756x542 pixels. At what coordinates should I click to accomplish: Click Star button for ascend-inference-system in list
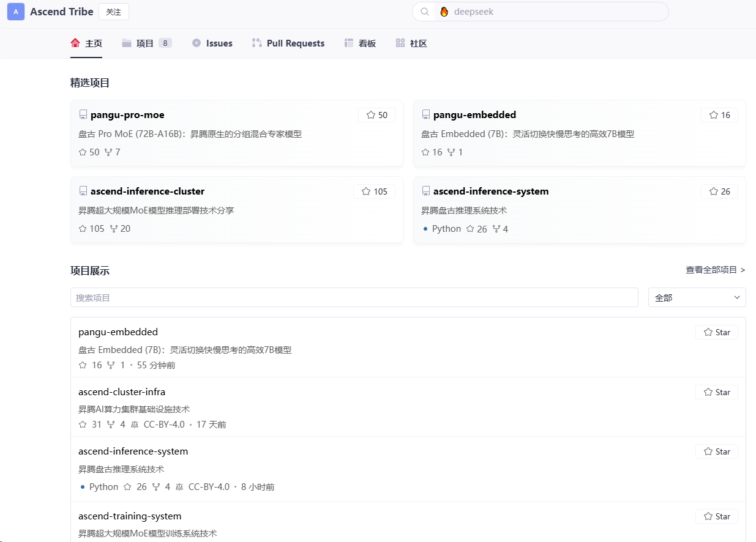pos(717,451)
